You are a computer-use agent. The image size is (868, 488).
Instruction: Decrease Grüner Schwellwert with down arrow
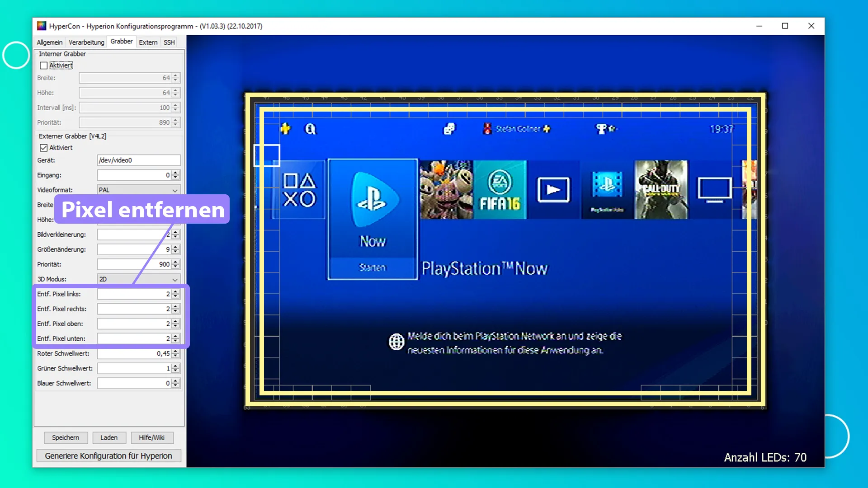pos(176,371)
